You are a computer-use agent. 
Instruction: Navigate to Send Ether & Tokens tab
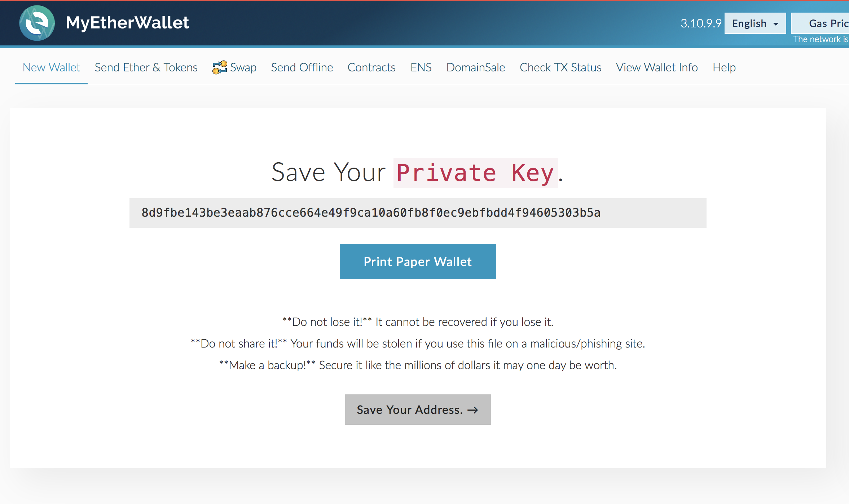pyautogui.click(x=146, y=67)
